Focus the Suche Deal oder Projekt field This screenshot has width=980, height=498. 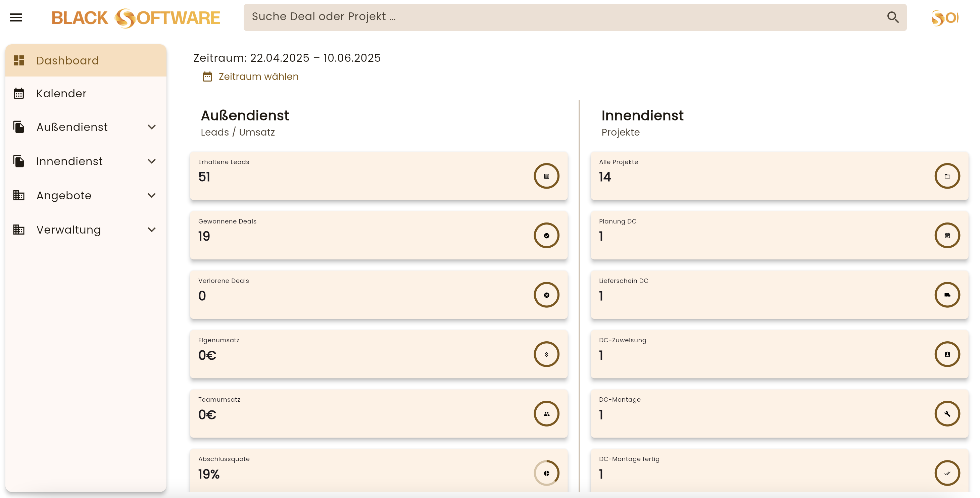[x=563, y=17]
